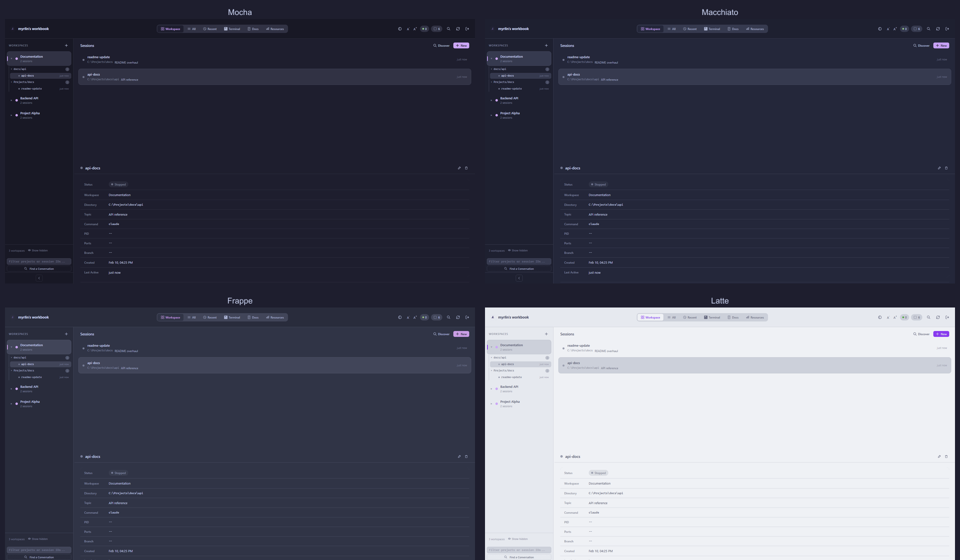960x560 pixels.
Task: Click the trash icon in Frappe detail header
Action: (466, 456)
